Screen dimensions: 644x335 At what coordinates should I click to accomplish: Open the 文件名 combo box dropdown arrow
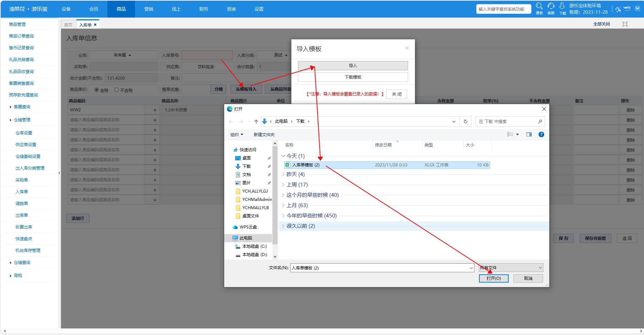point(471,268)
